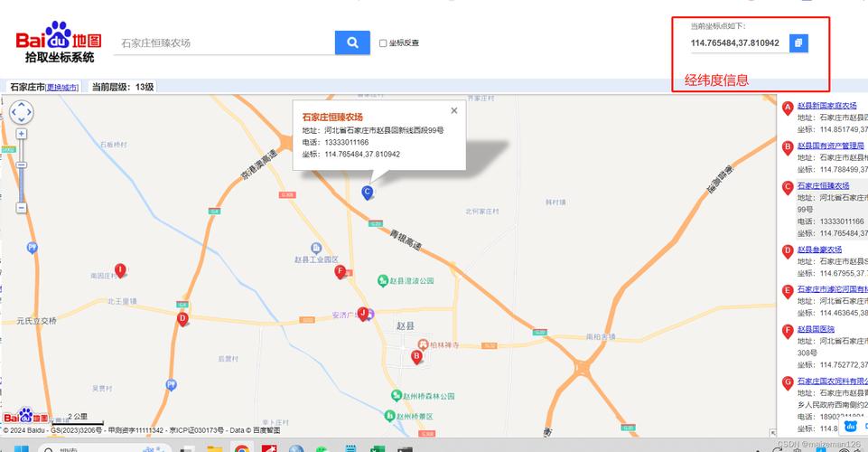Close the 石家庄恒臻农场 info popup

[x=454, y=111]
